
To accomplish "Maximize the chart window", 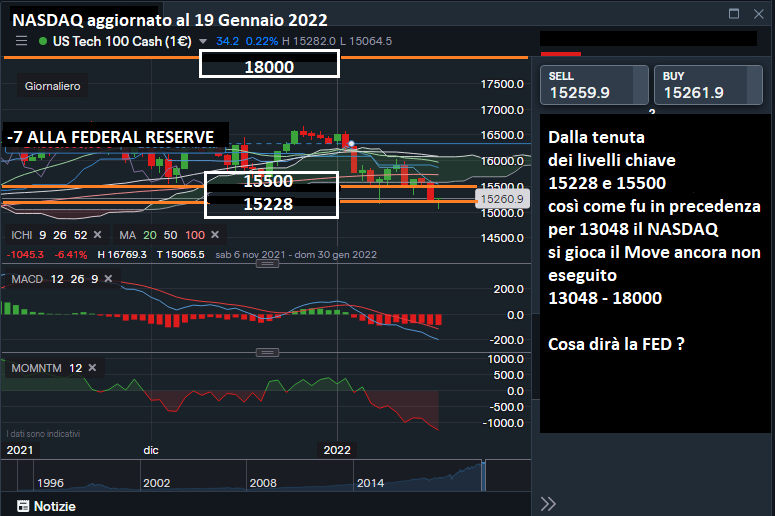I will (734, 14).
